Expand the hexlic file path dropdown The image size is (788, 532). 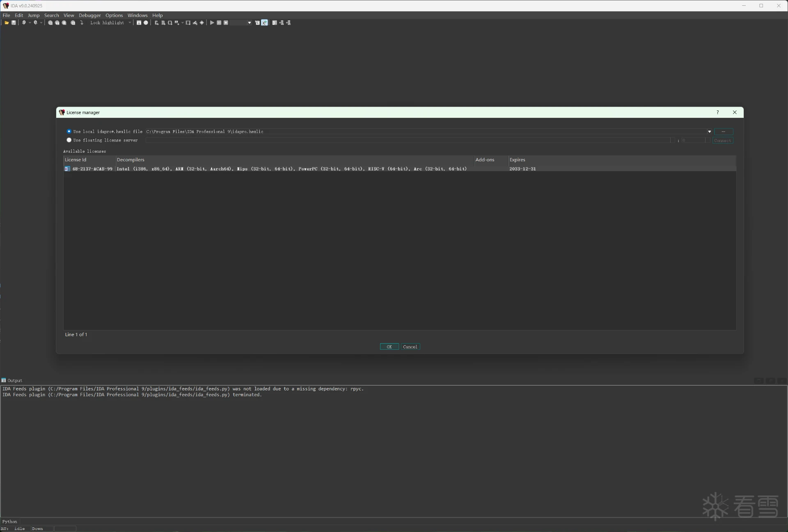click(709, 132)
